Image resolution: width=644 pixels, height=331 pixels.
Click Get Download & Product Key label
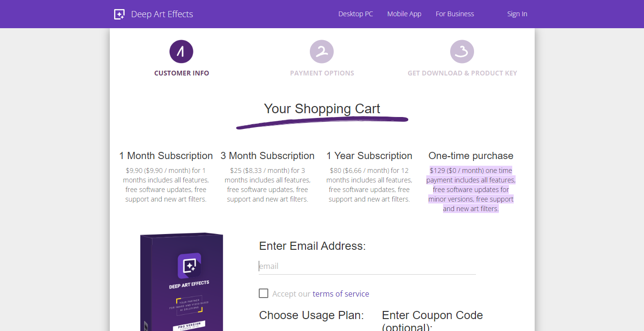tap(462, 73)
